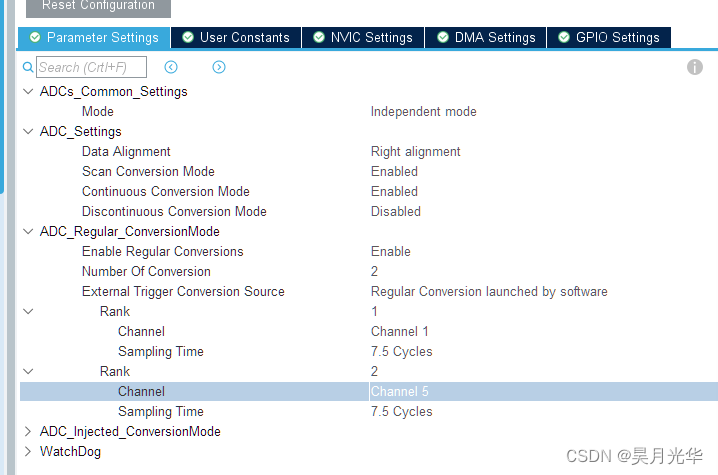
Task: Expand the WatchDog group
Action: [28, 451]
